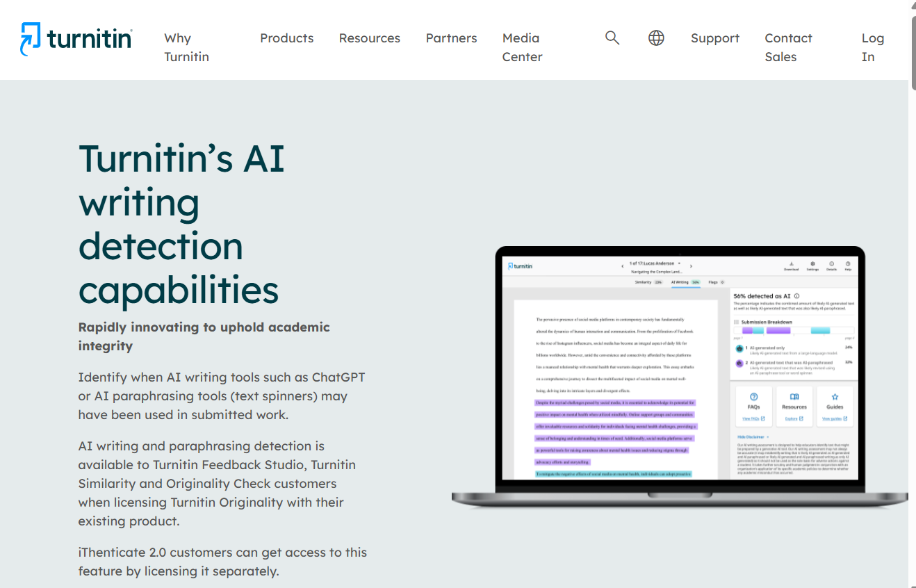Click the Log In link

pos(873,47)
